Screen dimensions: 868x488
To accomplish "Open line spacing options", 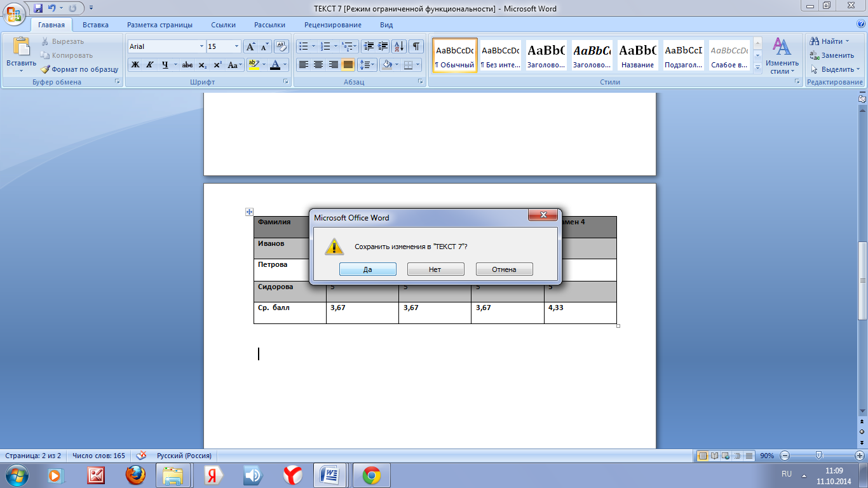I will point(367,65).
